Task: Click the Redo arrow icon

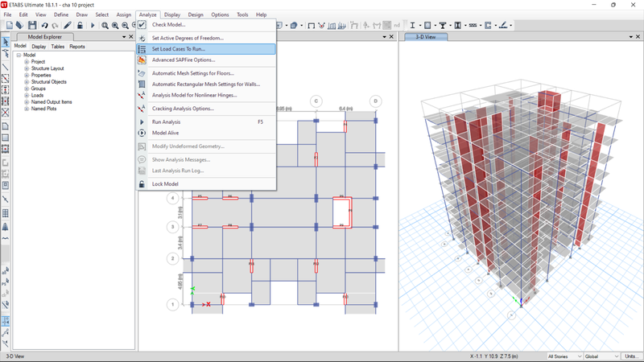Action: click(x=55, y=26)
